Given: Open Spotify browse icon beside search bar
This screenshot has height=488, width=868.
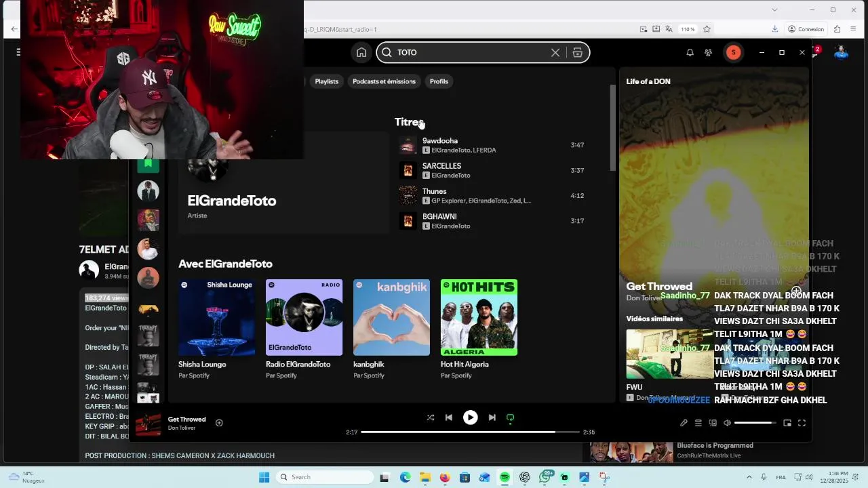Looking at the screenshot, I should coord(578,52).
